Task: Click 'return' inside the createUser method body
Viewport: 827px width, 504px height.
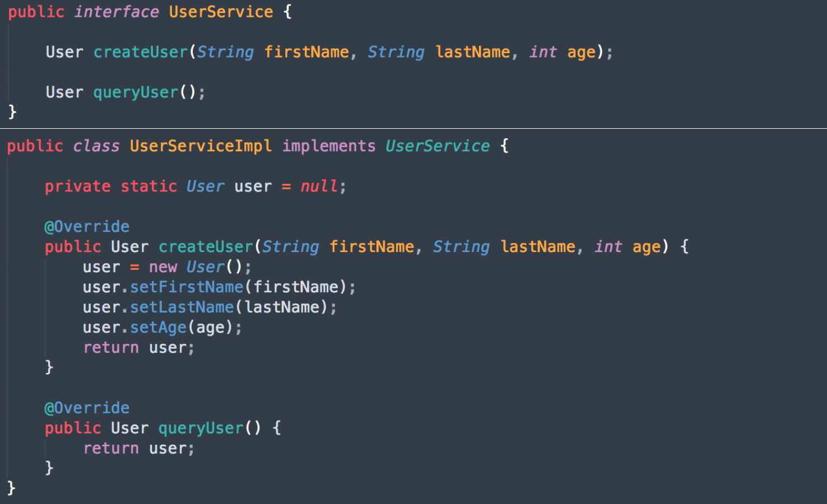Action: click(x=111, y=348)
